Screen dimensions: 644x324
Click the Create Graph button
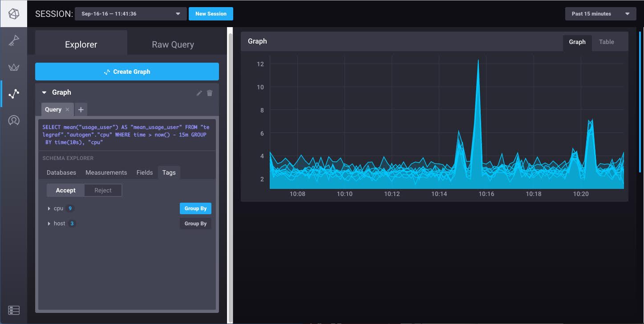click(x=127, y=72)
